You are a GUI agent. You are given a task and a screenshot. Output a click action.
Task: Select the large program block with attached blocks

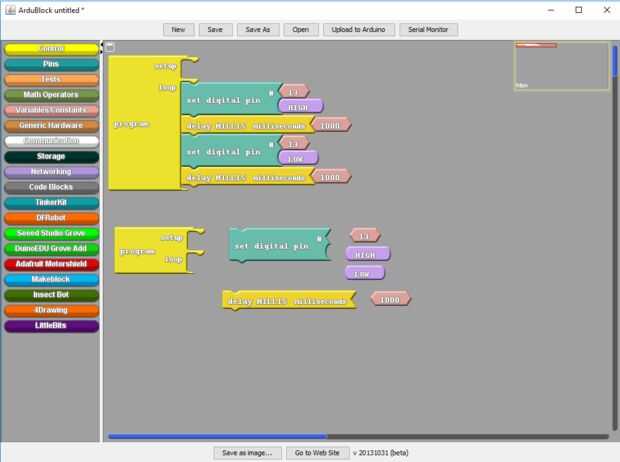pyautogui.click(x=144, y=123)
